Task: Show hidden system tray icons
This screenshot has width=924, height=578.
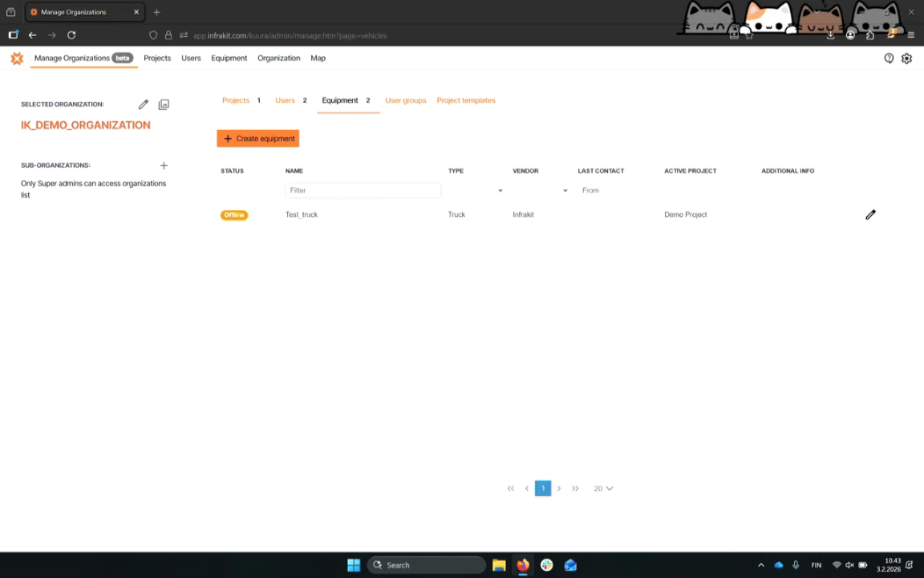Action: click(760, 565)
